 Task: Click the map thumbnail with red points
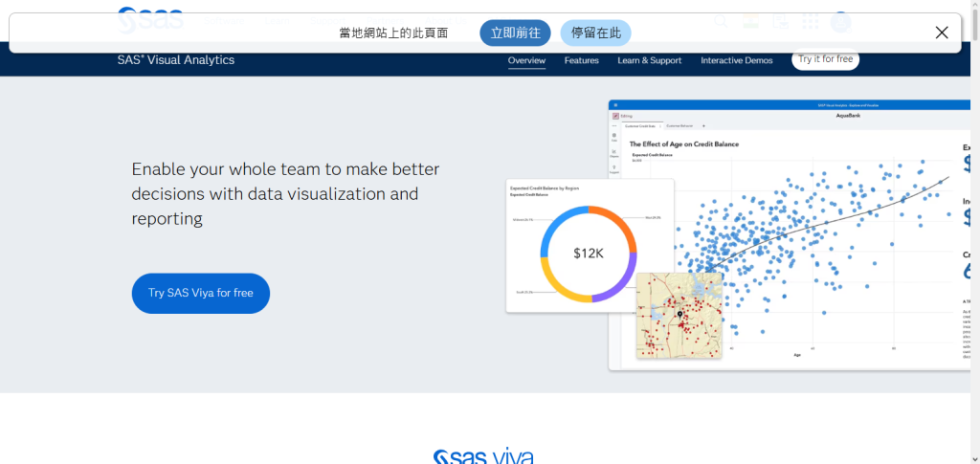679,315
